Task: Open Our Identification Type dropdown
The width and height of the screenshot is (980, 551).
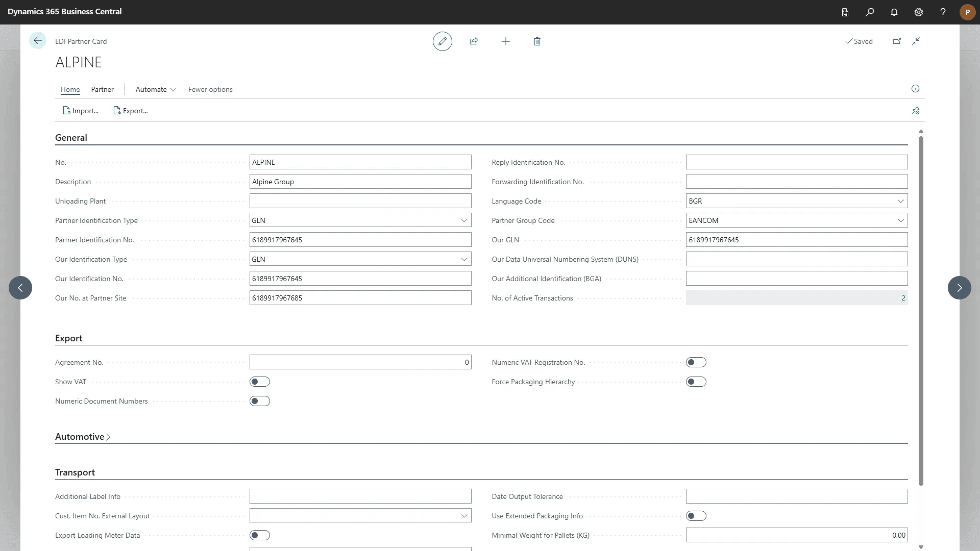Action: (464, 259)
